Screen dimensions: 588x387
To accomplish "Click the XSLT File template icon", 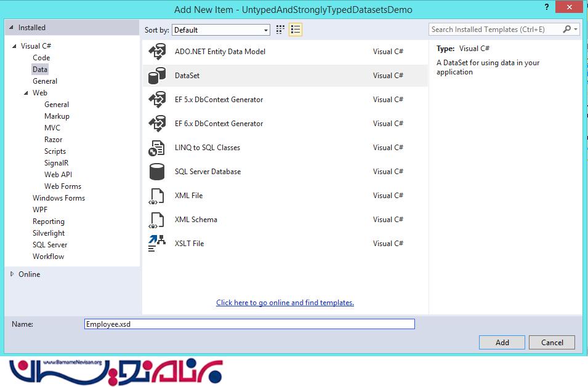I will (157, 244).
